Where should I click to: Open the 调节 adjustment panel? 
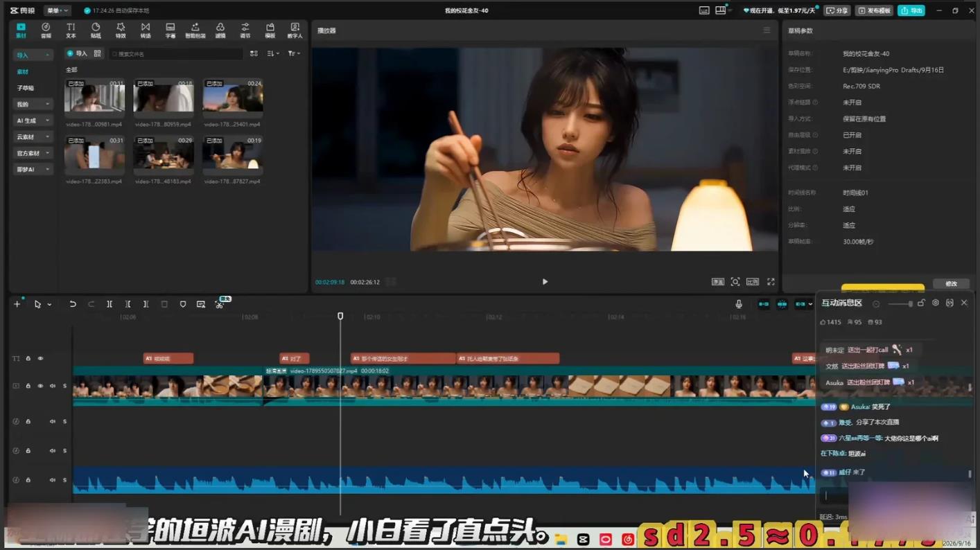(245, 30)
